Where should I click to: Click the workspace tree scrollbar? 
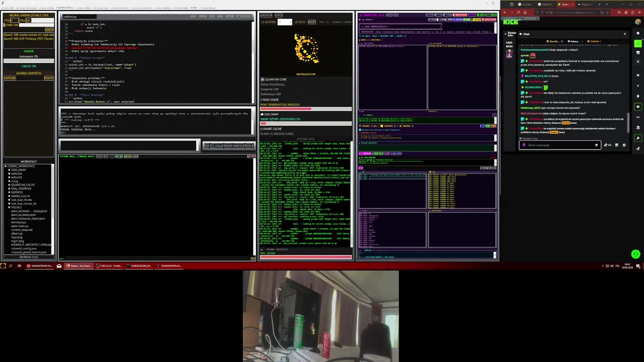(x=53, y=192)
